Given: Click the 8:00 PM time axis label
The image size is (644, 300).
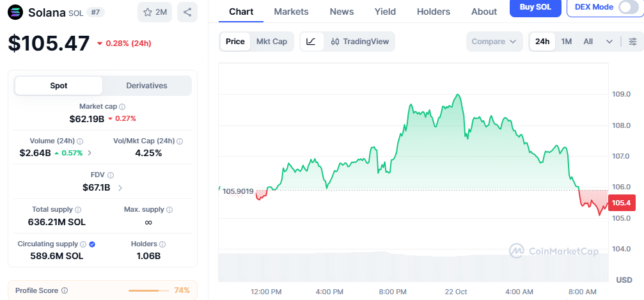Looking at the screenshot, I should (x=393, y=292).
